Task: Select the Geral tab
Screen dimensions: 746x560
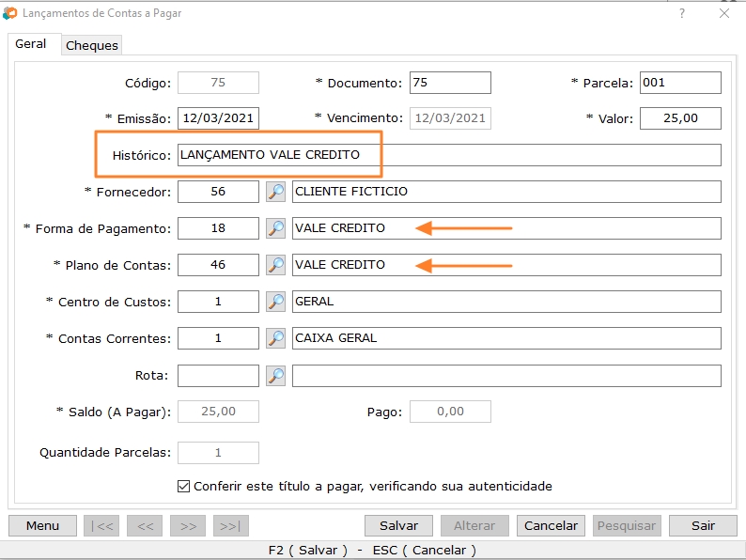Action: pyautogui.click(x=31, y=44)
